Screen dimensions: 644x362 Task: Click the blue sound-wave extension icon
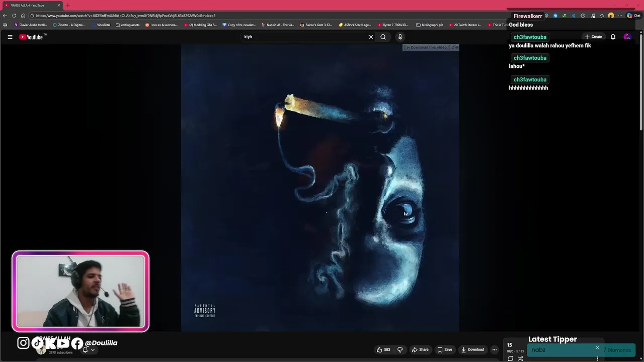(573, 16)
